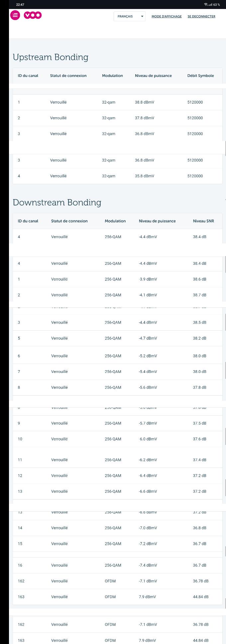Select 37.2 dB in downstream channel 12 row
The height and width of the screenshot is (644, 226).
(x=199, y=476)
